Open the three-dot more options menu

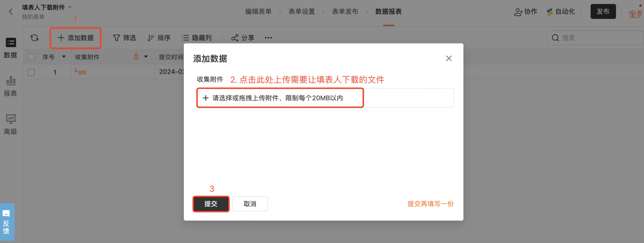point(268,38)
